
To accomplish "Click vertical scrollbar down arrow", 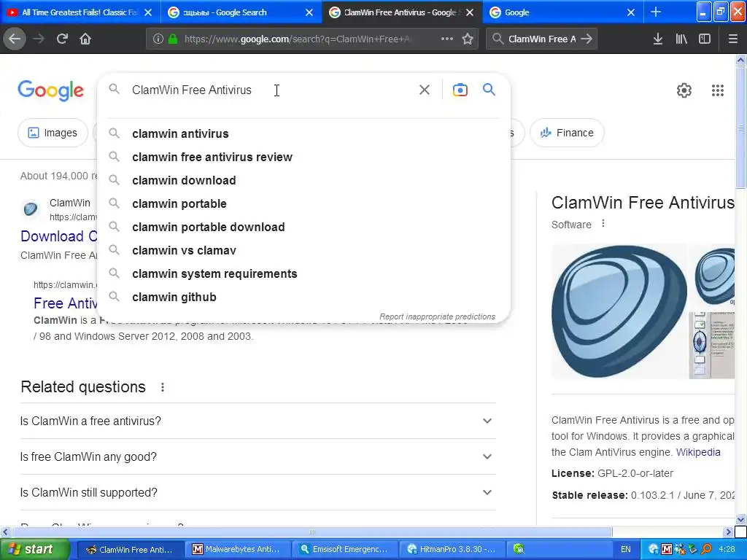I will coord(740,519).
